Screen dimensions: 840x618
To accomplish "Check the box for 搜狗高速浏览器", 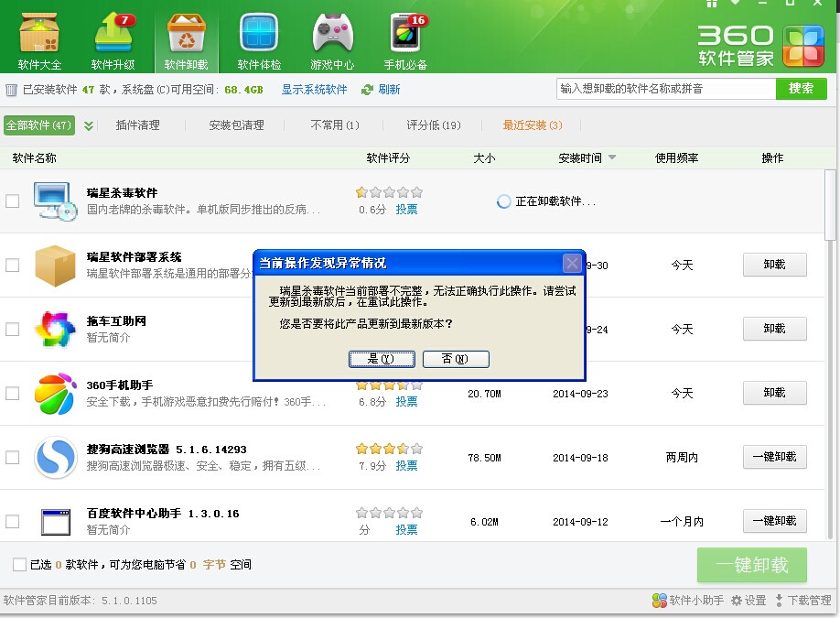I will [x=12, y=457].
